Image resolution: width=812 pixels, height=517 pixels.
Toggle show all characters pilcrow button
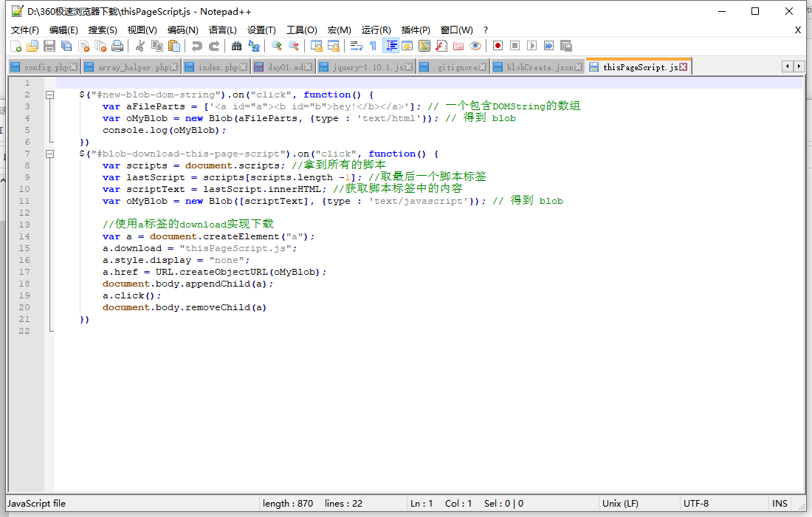(373, 46)
